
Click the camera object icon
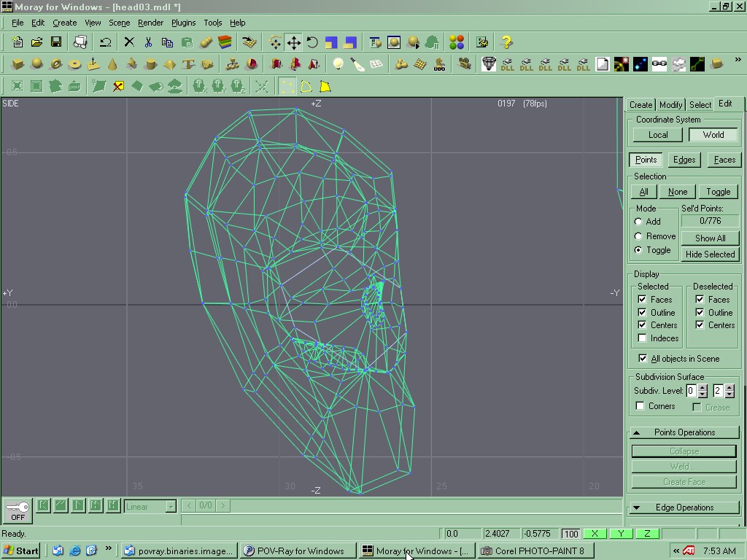(465, 64)
